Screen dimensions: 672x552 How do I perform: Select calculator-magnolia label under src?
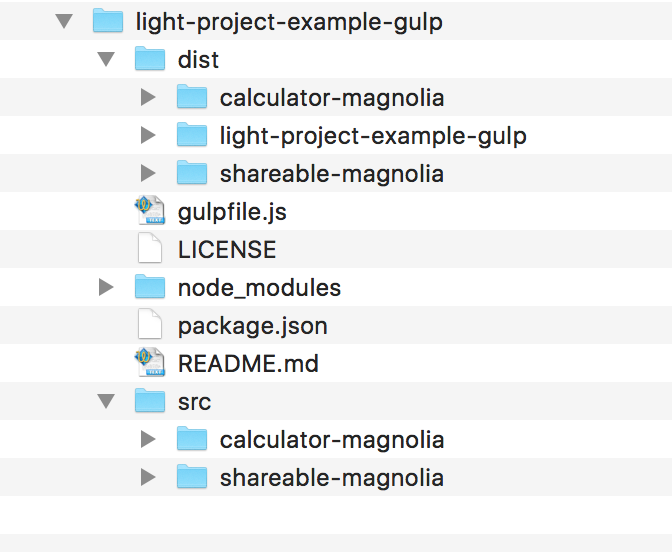331,440
